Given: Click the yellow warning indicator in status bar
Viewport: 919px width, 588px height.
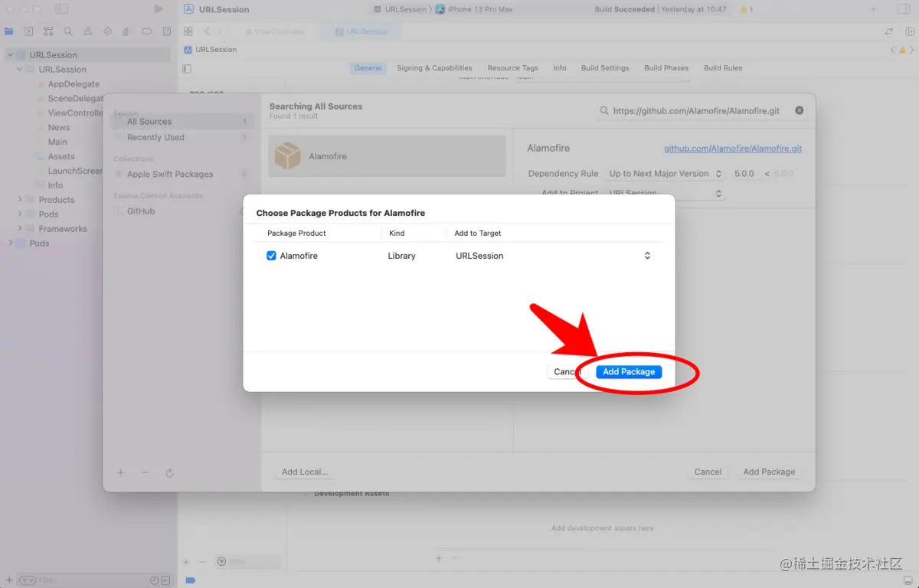Looking at the screenshot, I should tap(747, 9).
